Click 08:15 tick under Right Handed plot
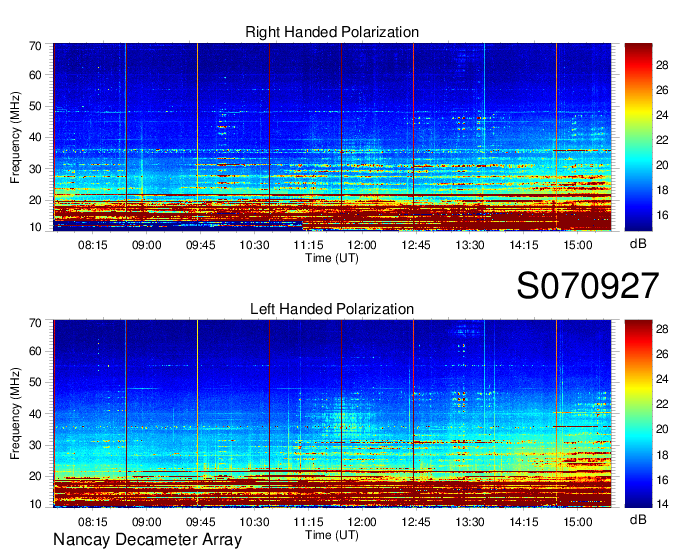Viewport: 680px width, 552px height. coord(92,245)
